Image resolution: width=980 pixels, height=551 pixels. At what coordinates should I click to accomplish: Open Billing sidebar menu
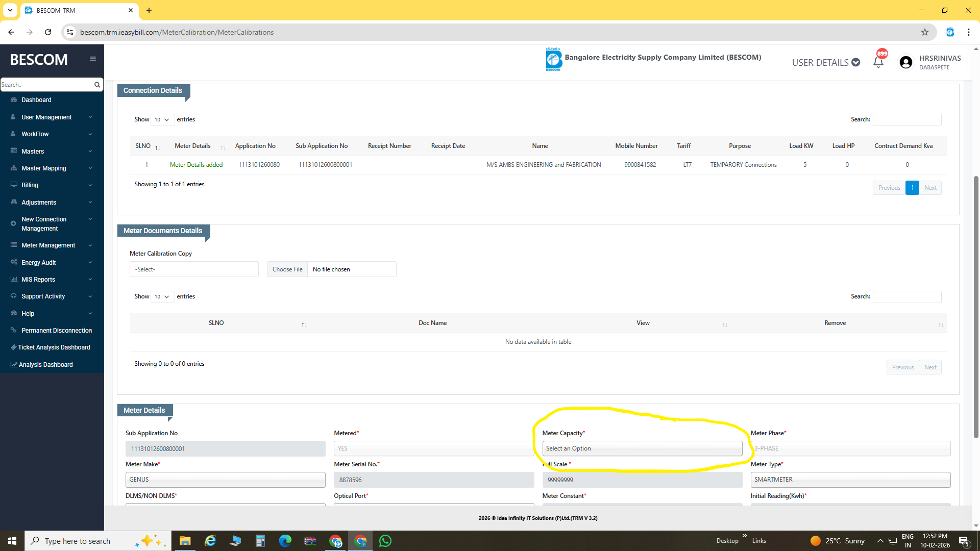[30, 185]
